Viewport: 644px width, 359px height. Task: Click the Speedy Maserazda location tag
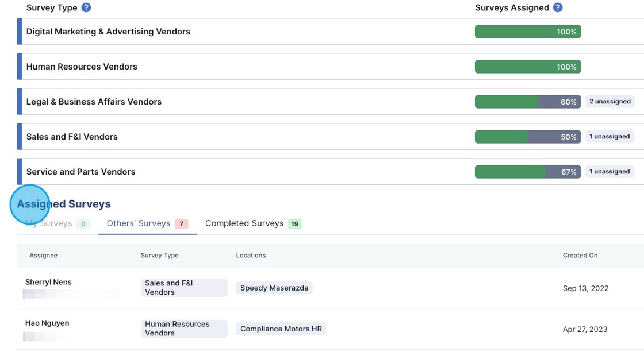pyautogui.click(x=274, y=288)
